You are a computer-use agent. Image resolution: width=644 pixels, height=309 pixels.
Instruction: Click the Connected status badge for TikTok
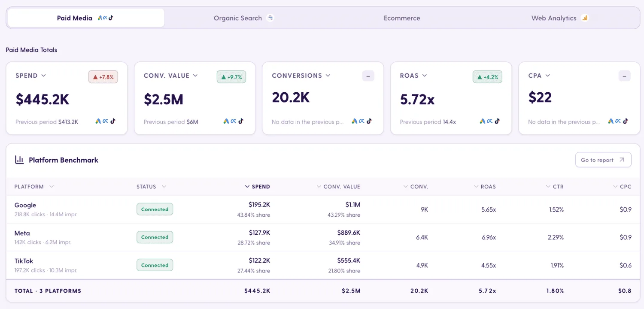[x=155, y=265]
